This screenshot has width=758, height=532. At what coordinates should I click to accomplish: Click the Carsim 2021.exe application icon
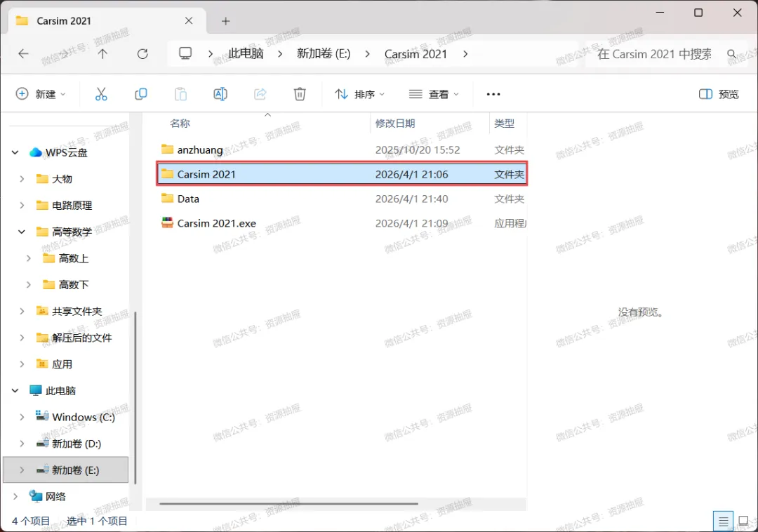pos(167,222)
